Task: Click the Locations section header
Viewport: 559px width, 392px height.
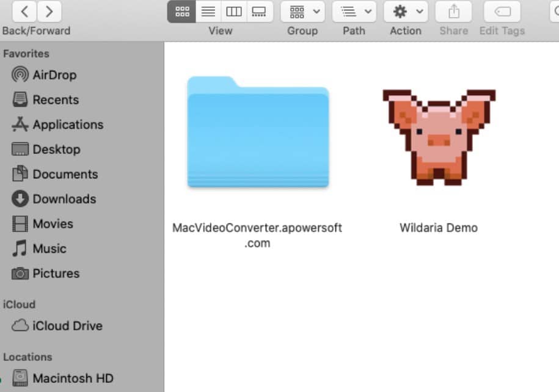Action: (27, 357)
